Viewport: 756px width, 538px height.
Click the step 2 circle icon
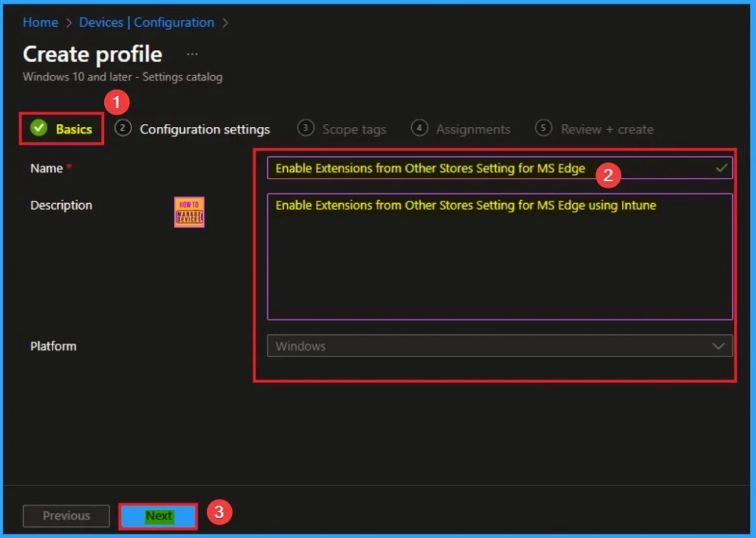(123, 128)
